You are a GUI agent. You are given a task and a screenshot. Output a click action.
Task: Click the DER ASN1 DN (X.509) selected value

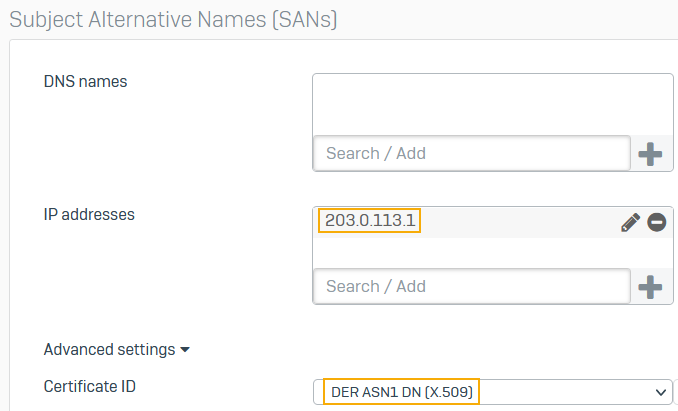[401, 391]
